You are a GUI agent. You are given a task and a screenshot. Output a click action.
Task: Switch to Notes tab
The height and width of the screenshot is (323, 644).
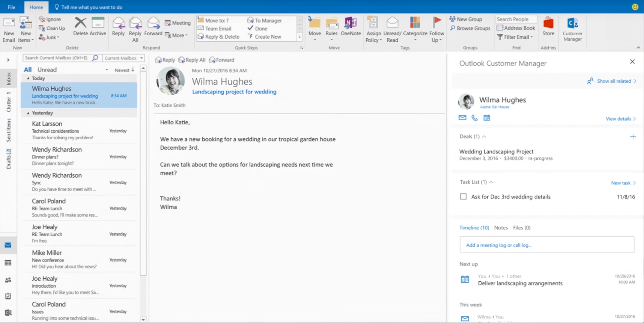click(501, 228)
